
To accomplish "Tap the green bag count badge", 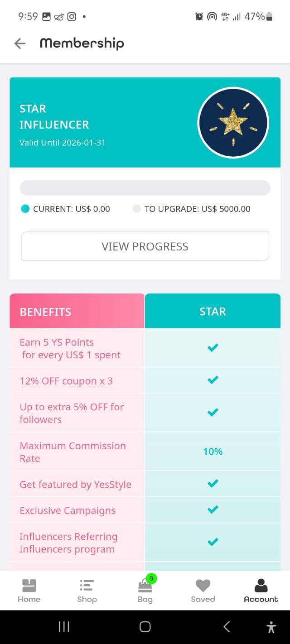I will pos(151,578).
